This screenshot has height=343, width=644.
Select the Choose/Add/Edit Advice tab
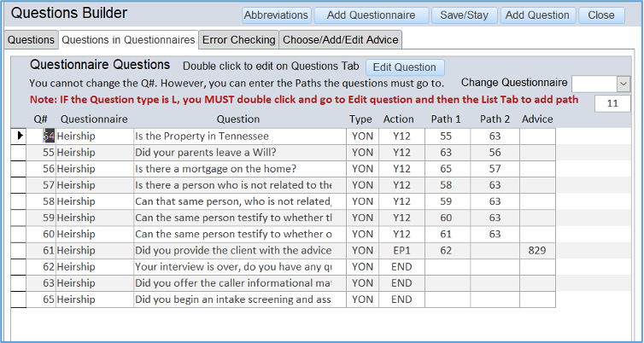point(340,39)
